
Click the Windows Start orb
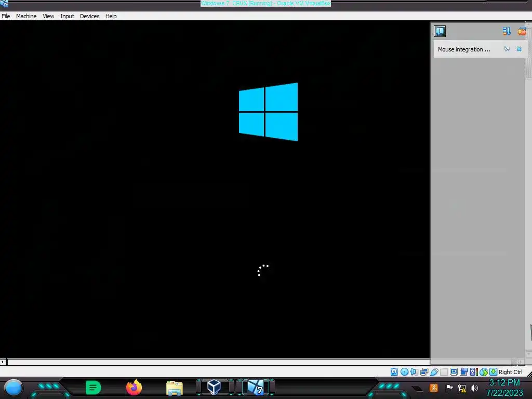tap(13, 388)
